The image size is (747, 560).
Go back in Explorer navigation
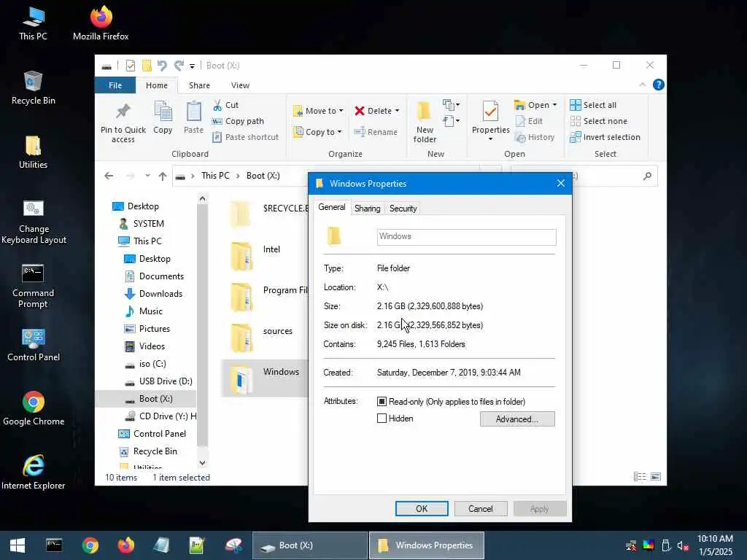click(109, 176)
